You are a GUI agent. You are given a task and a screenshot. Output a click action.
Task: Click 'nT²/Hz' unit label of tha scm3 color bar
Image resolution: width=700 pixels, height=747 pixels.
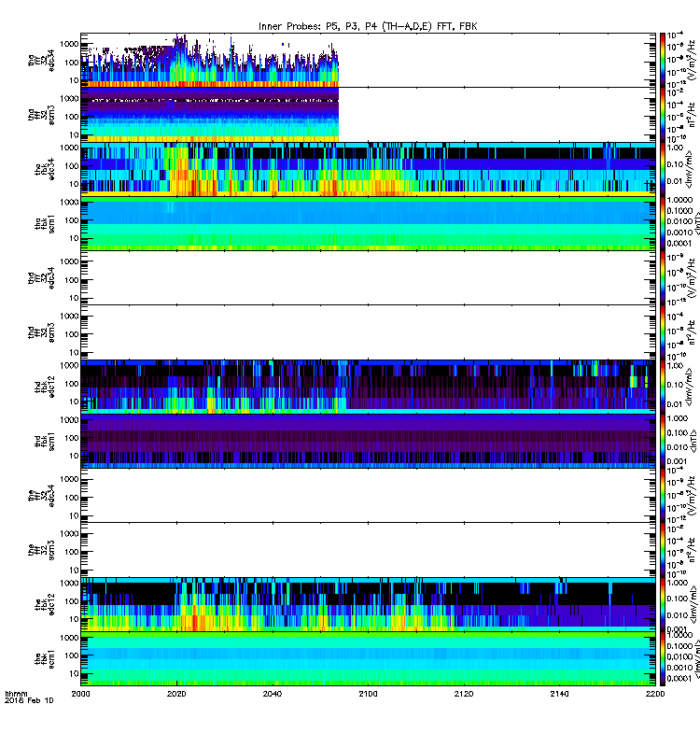(x=692, y=115)
